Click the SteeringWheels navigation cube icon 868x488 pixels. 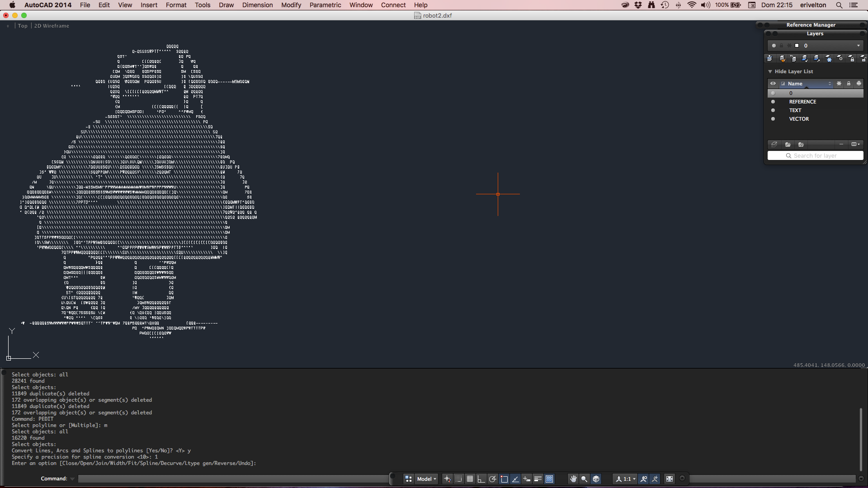click(596, 479)
